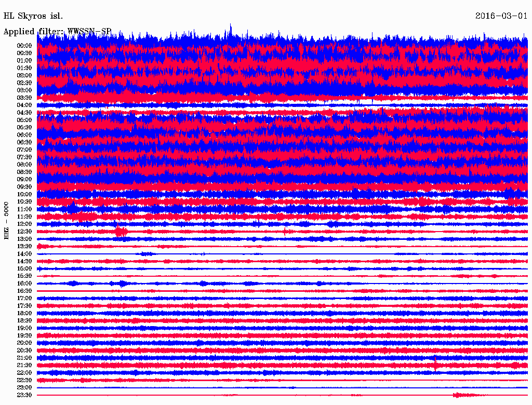Viewport: 532px width, 405px height.
Task: Select the 22:30 time label
Action: [x=24, y=380]
